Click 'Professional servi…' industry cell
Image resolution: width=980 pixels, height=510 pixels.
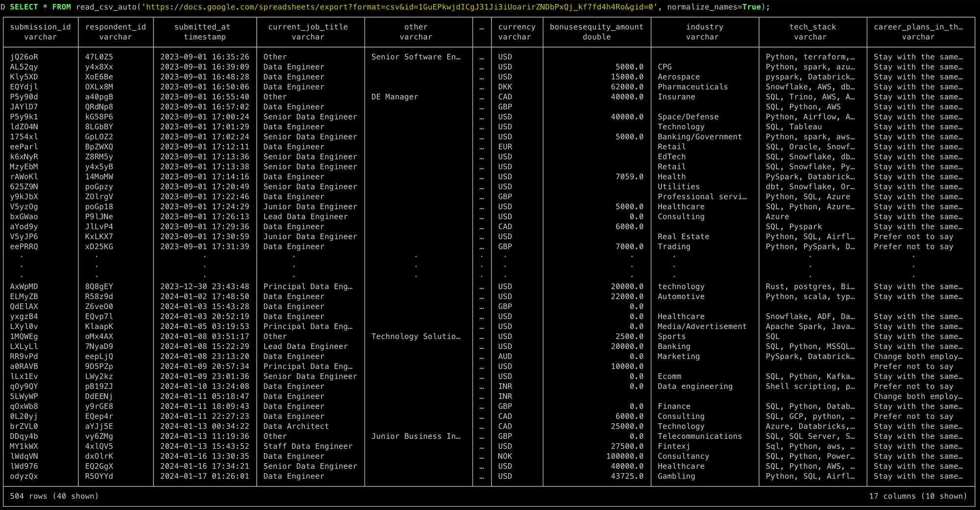pyautogui.click(x=702, y=197)
